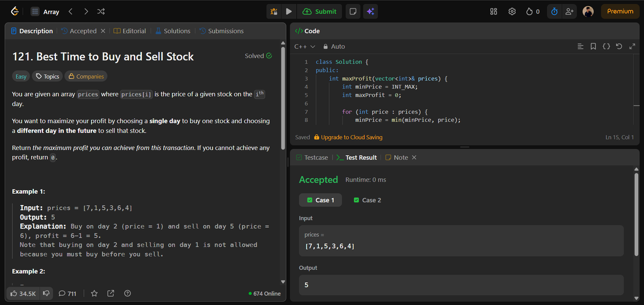
Task: Open the help question-mark icon
Action: (x=128, y=294)
